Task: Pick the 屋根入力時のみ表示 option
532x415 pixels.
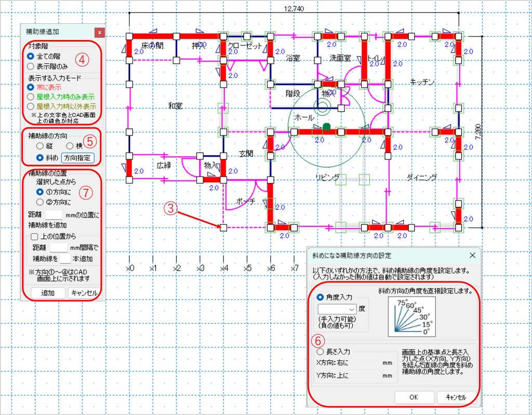Action: click(x=31, y=96)
